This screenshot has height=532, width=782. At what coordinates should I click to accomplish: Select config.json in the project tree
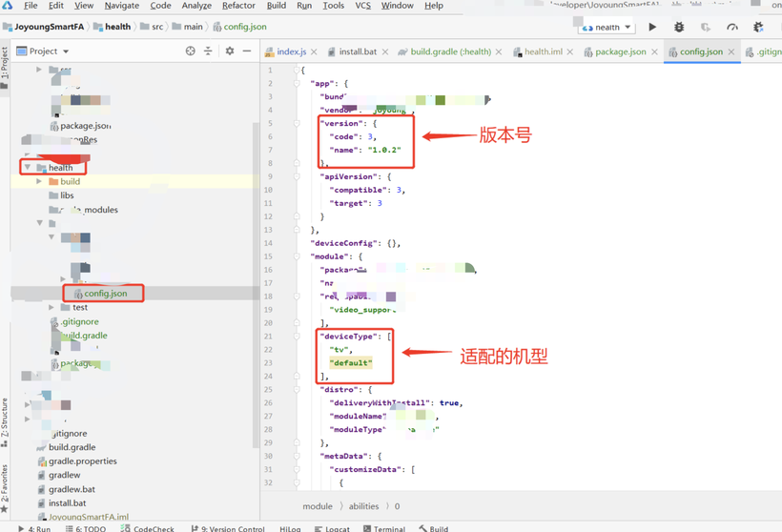pos(105,294)
